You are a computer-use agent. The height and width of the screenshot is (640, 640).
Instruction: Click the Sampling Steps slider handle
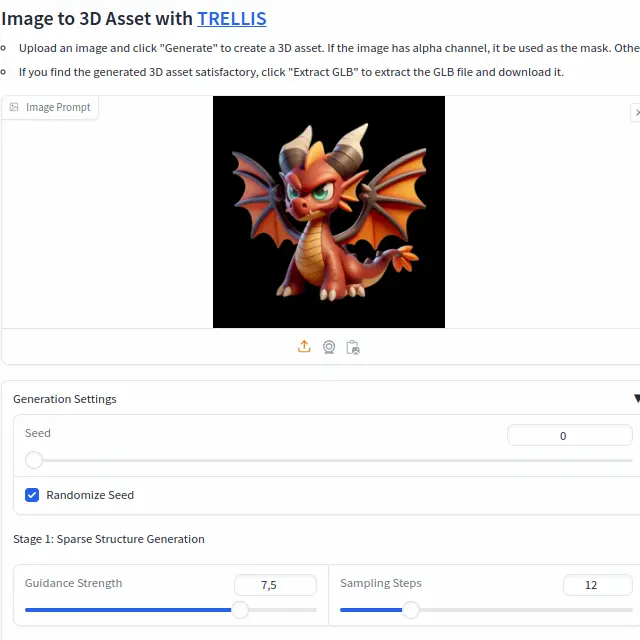[x=411, y=610]
